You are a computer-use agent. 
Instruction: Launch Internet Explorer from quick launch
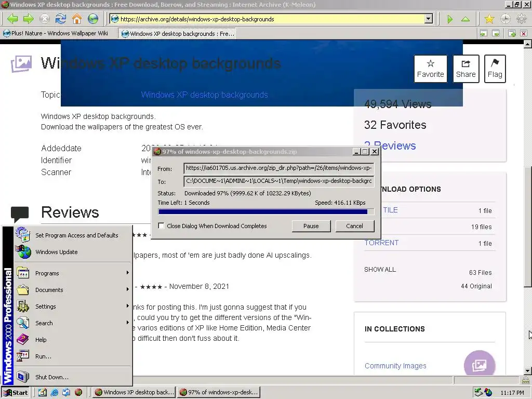click(54, 393)
